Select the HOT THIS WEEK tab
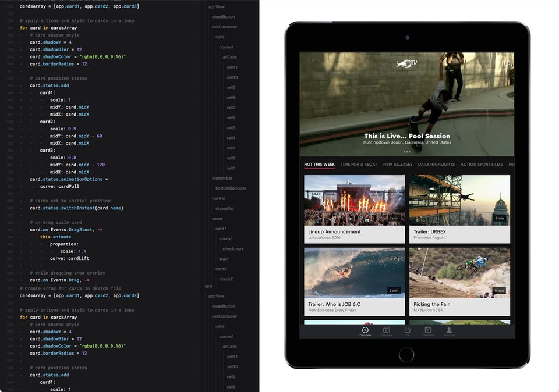Viewport: 559px width, 392px height. pyautogui.click(x=319, y=165)
